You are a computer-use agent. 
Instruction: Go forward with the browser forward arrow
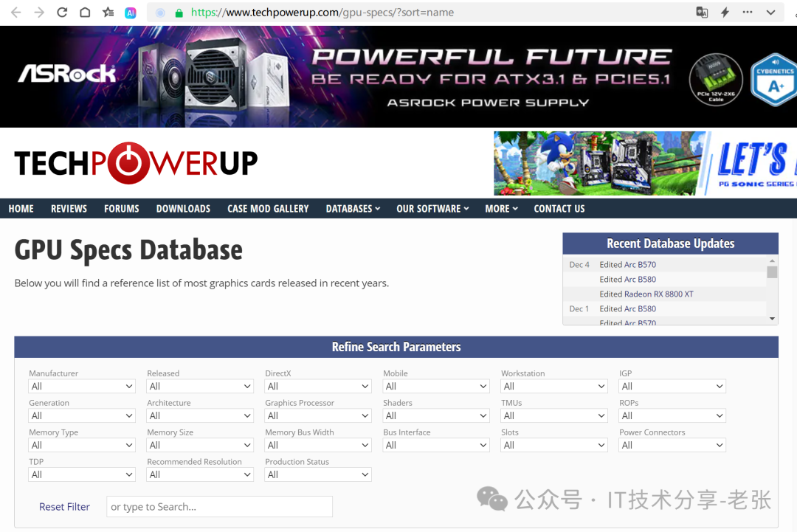pos(39,13)
